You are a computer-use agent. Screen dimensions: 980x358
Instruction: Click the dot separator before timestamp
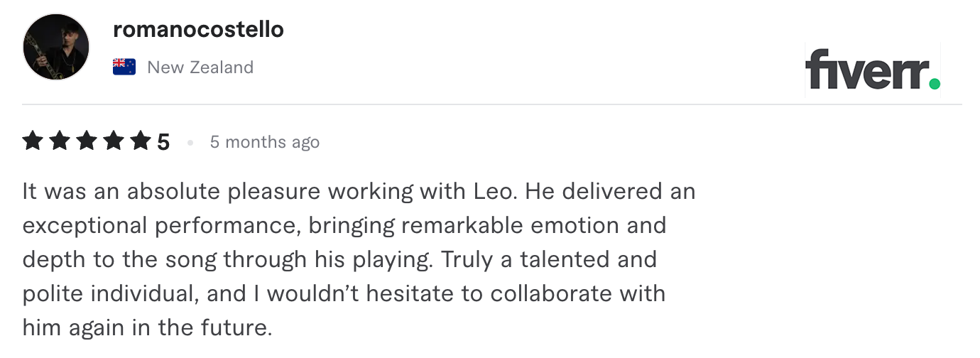[190, 143]
